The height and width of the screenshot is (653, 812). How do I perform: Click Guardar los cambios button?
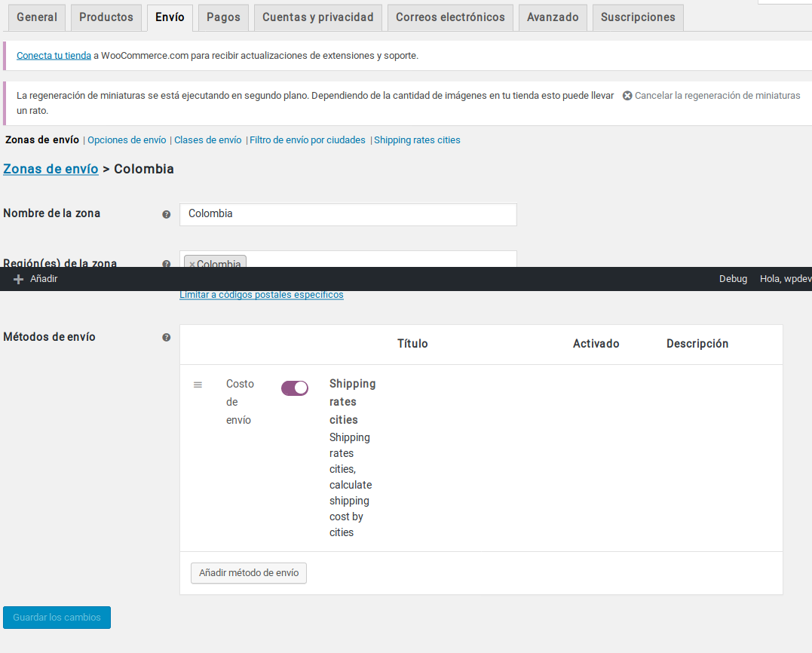[57, 618]
